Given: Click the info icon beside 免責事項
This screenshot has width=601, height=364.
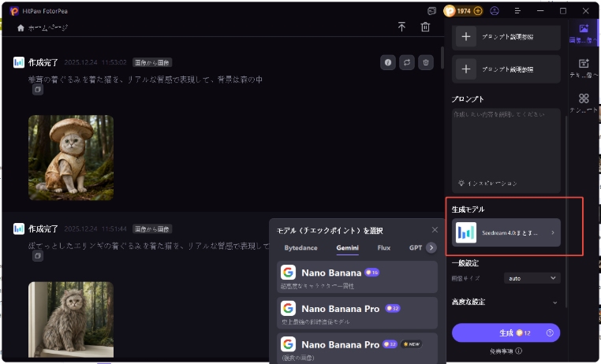Looking at the screenshot, I should pos(519,351).
